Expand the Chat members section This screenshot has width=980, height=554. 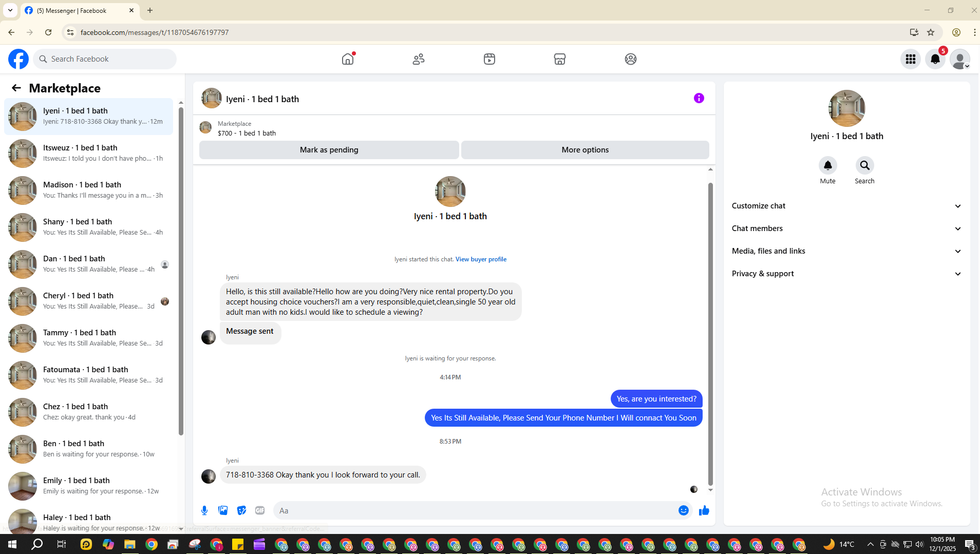tap(846, 228)
